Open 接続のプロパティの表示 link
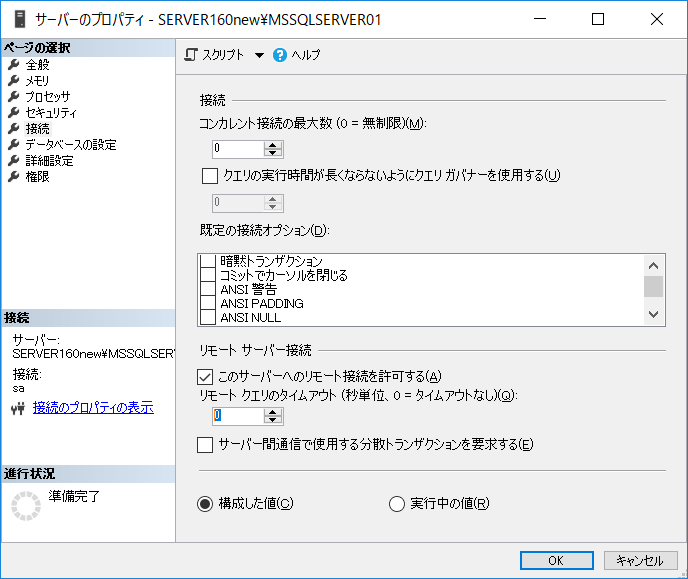 93,408
